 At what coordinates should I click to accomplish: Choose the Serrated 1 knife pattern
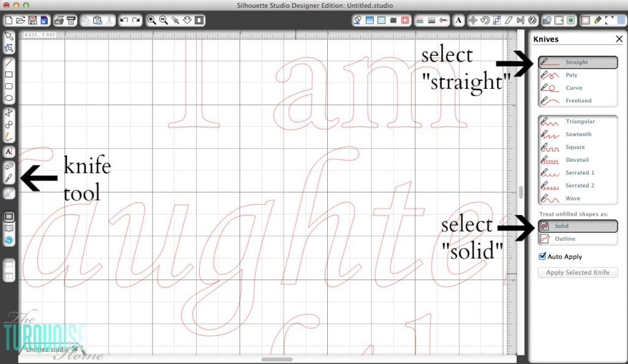578,173
